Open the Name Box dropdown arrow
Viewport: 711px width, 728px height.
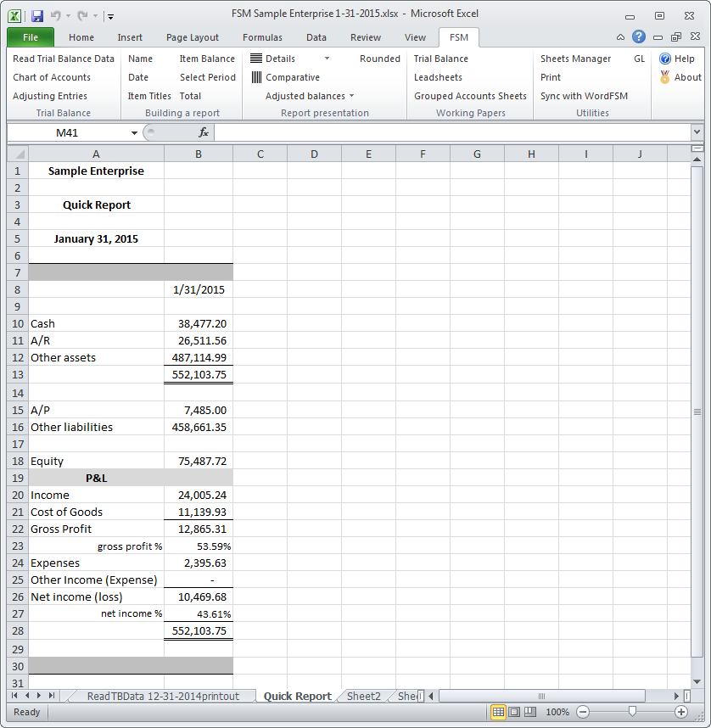click(134, 132)
